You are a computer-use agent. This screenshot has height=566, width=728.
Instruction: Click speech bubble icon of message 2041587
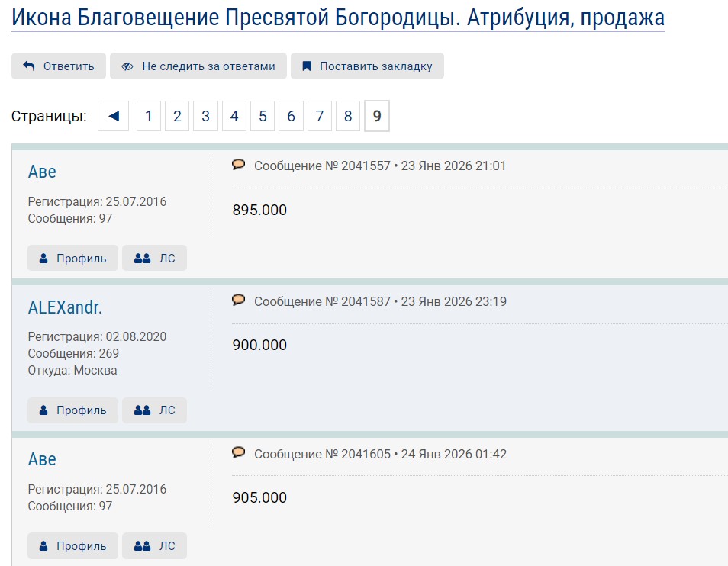click(239, 300)
